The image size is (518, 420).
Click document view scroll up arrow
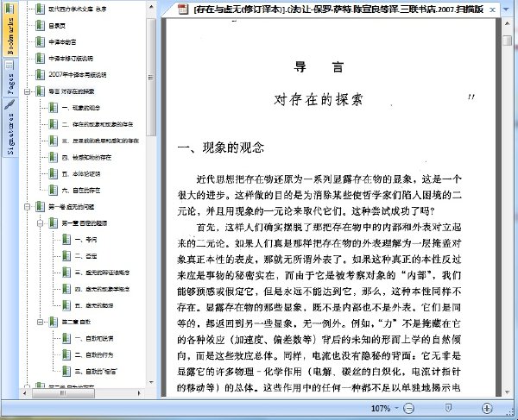[x=507, y=24]
